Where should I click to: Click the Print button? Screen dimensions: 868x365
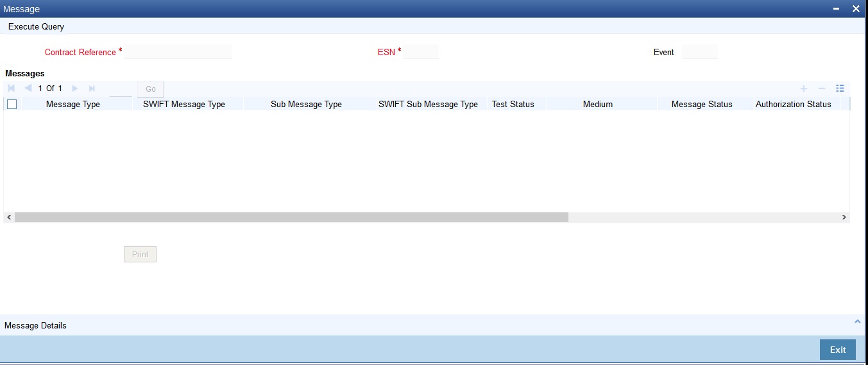pos(140,255)
